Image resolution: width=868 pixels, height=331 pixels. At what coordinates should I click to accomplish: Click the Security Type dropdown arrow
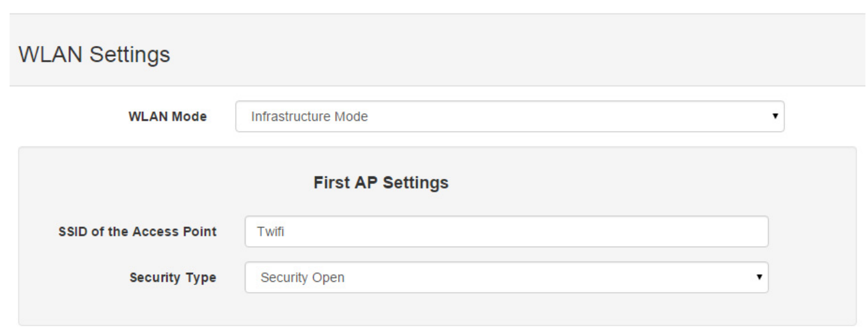pyautogui.click(x=759, y=277)
